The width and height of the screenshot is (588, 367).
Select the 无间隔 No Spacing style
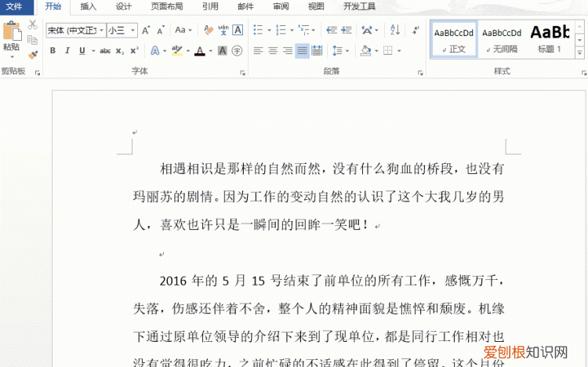pyautogui.click(x=502, y=39)
